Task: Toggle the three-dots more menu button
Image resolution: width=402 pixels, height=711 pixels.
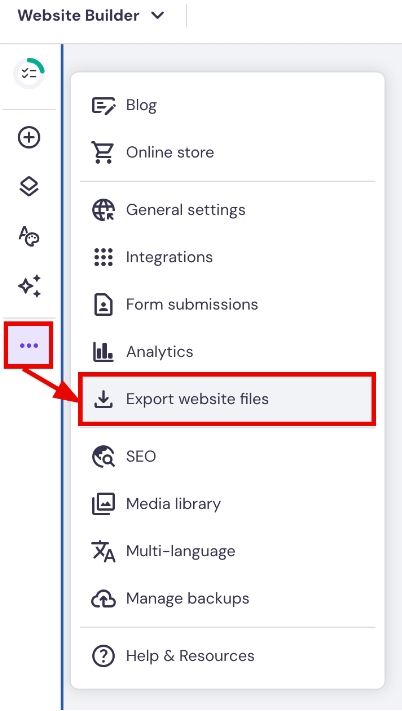Action: (29, 346)
